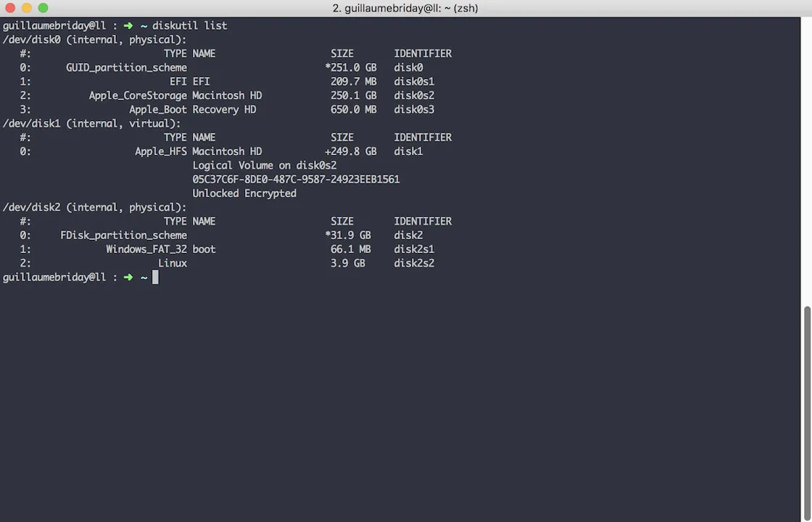Click the Apple_CoreStorage entry
The height and width of the screenshot is (522, 812).
pos(138,95)
